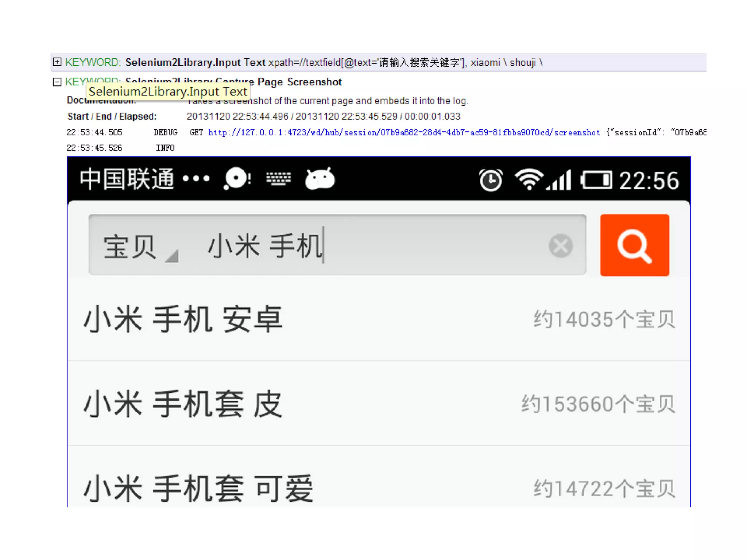Tap the Wi-Fi signal status icon

click(529, 179)
